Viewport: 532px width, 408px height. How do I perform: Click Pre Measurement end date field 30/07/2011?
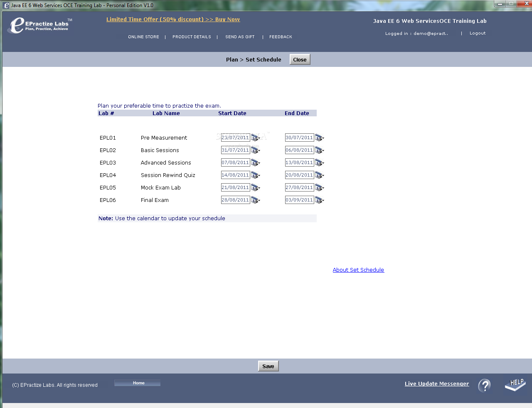pos(300,138)
